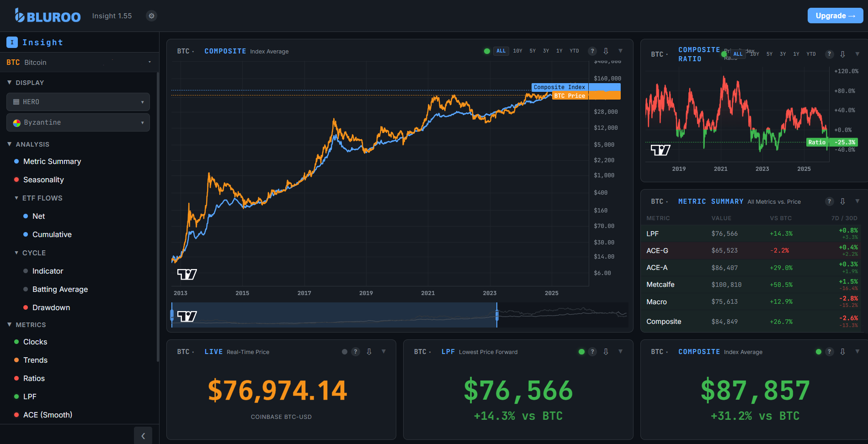Viewport: 868px width, 444px height.
Task: Toggle the green indicator on Composite chart
Action: (x=487, y=51)
